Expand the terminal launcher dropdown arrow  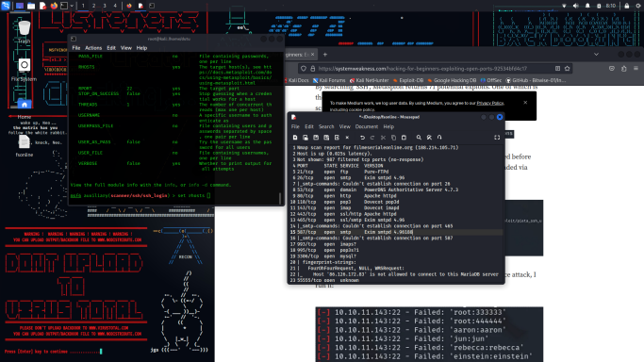pos(72,6)
